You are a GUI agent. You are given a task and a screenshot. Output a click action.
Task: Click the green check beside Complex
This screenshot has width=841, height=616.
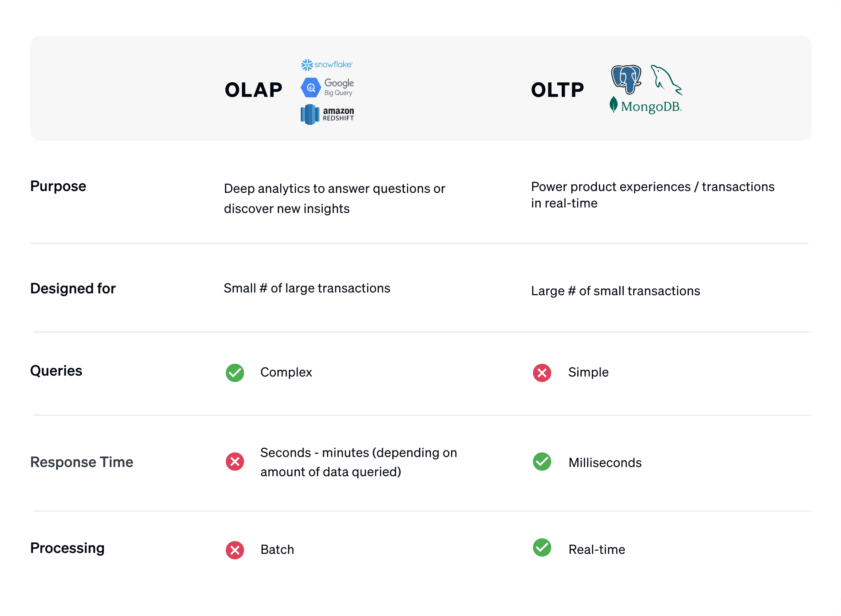[235, 373]
